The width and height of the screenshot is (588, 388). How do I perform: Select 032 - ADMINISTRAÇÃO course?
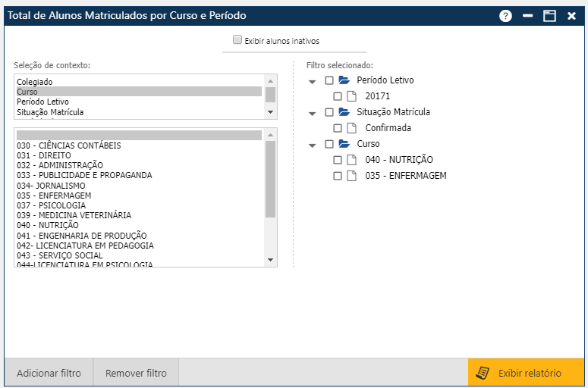pos(139,165)
